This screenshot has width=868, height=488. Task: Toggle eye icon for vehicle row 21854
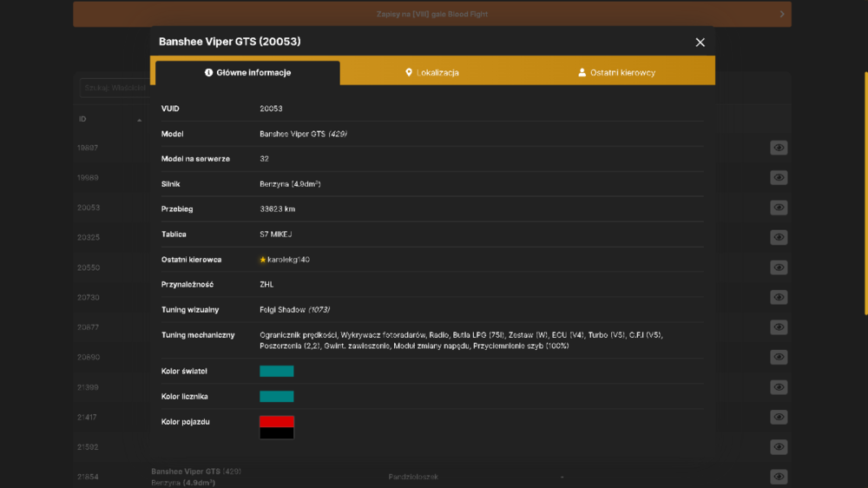click(x=779, y=477)
